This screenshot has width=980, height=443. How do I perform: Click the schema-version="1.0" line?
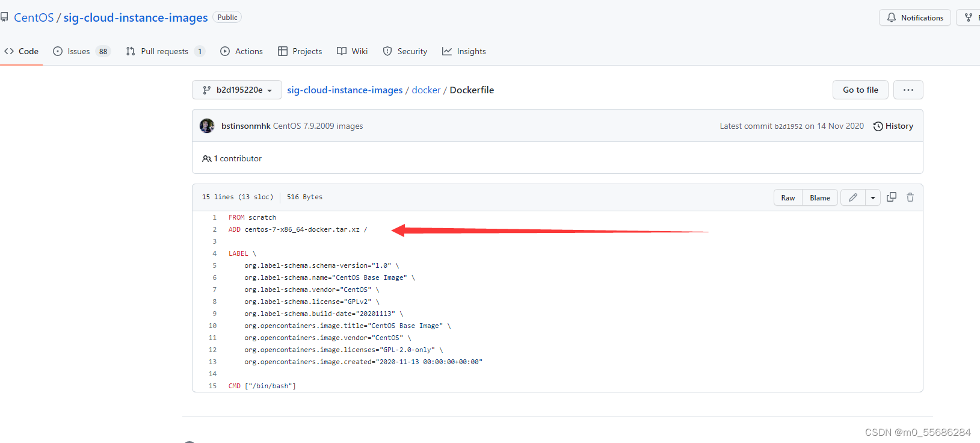click(322, 265)
